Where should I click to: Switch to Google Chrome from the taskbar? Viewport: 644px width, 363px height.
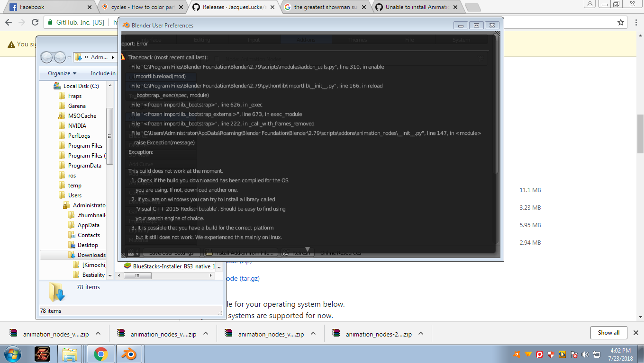tap(100, 354)
